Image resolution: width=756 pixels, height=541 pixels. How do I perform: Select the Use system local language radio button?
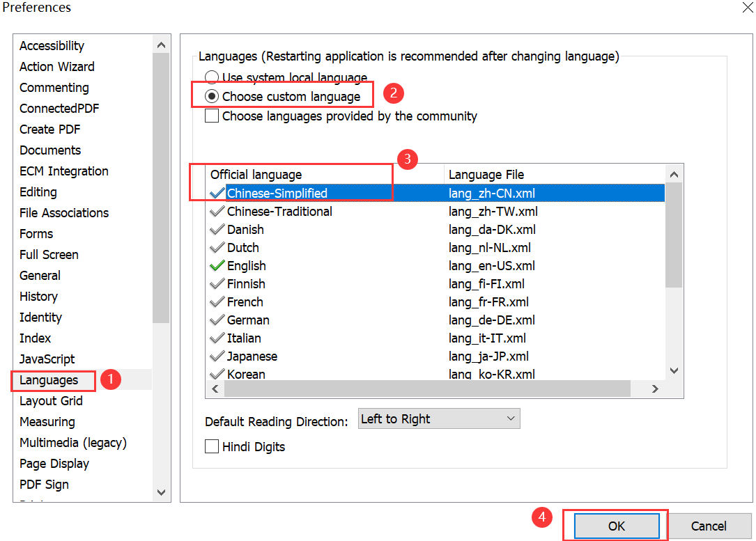[212, 77]
